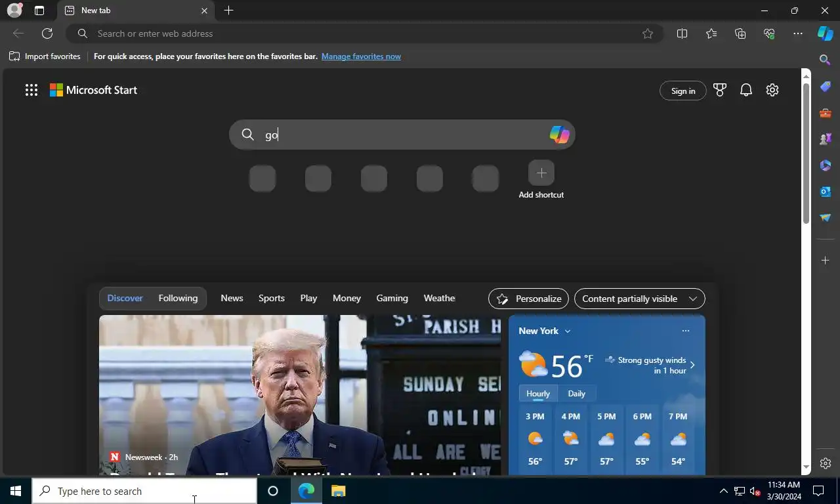Click Sign in button
The image size is (840, 504).
pyautogui.click(x=683, y=91)
